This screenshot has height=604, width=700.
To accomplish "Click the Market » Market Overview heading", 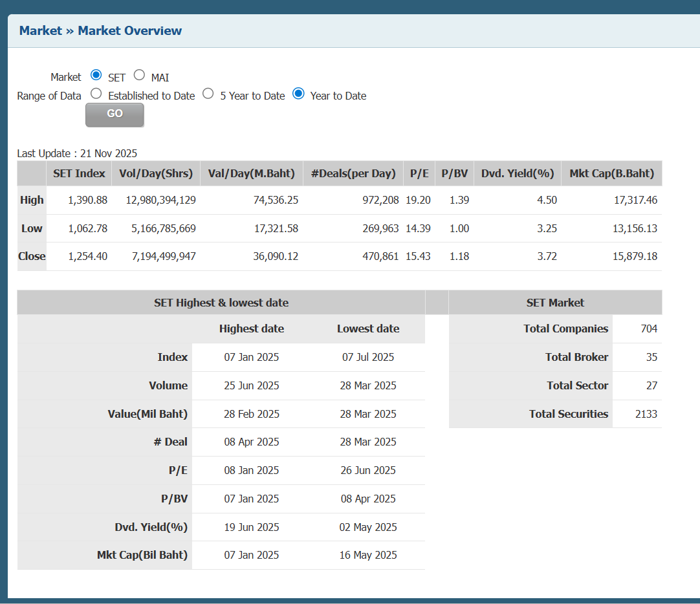I will 100,31.
